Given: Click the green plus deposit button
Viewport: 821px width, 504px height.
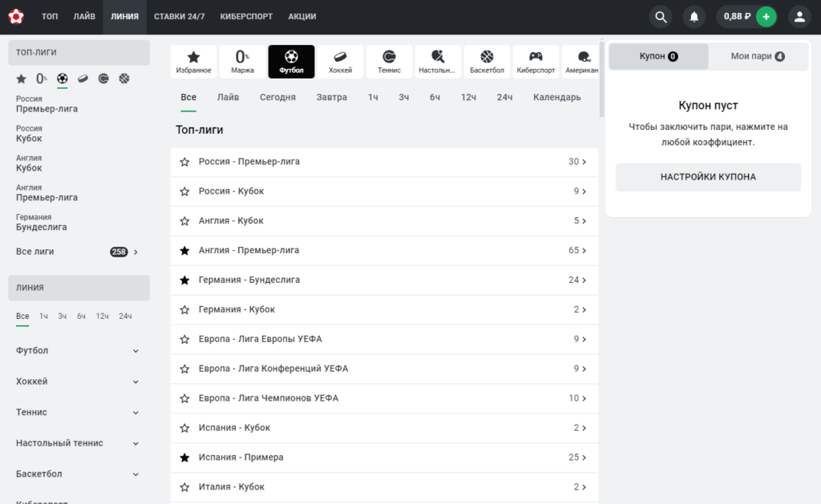Looking at the screenshot, I should [766, 17].
